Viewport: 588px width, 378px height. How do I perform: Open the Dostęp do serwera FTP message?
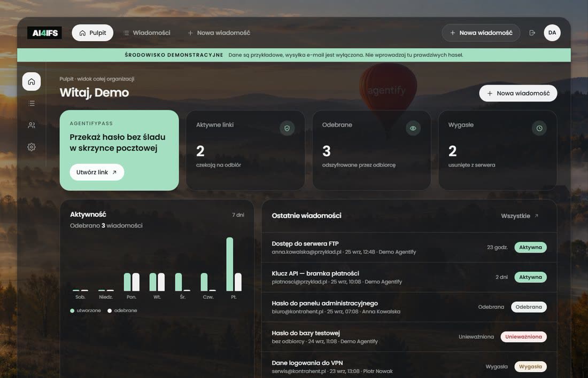pos(409,247)
